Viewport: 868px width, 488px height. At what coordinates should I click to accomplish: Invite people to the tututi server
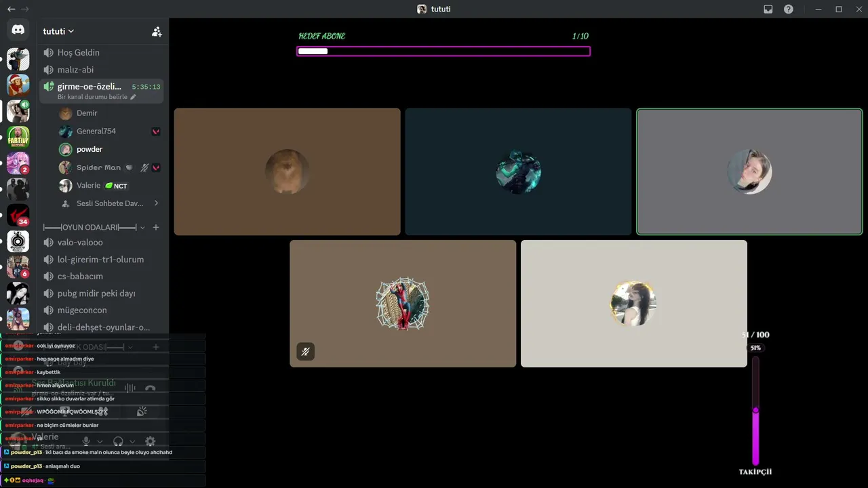click(x=157, y=31)
